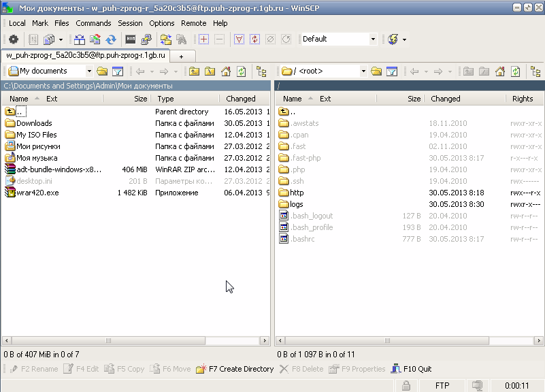
Task: Sort remote files by Changed column
Action: click(x=466, y=99)
